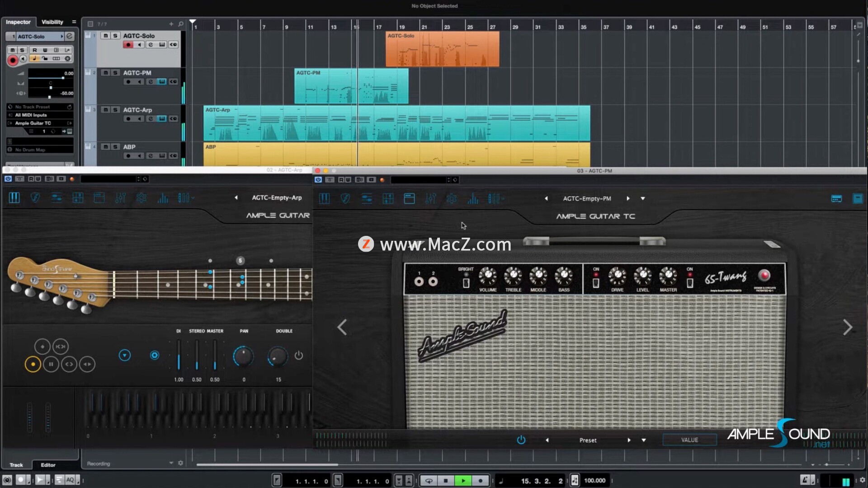Image resolution: width=868 pixels, height=488 pixels.
Task: Select the Editor tab at bottom left
Action: click(x=48, y=465)
